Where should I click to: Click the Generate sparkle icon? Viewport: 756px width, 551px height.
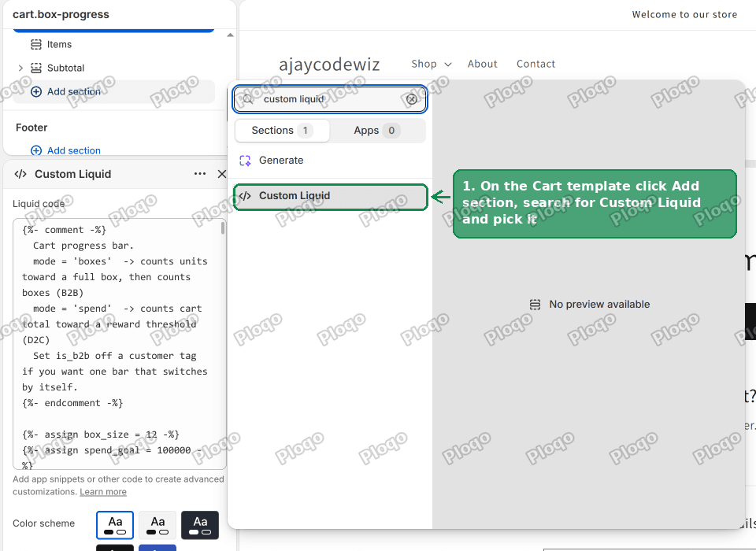(245, 161)
